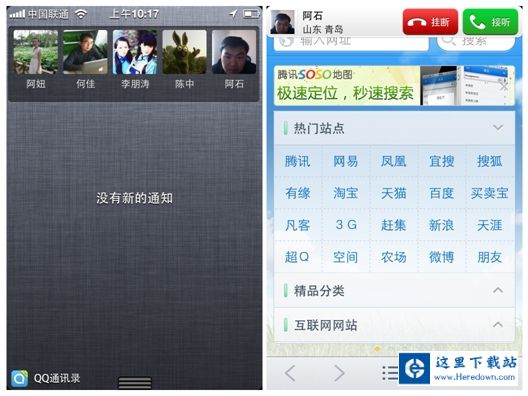Open the 淘宝 site link
The height and width of the screenshot is (396, 528).
[345, 193]
